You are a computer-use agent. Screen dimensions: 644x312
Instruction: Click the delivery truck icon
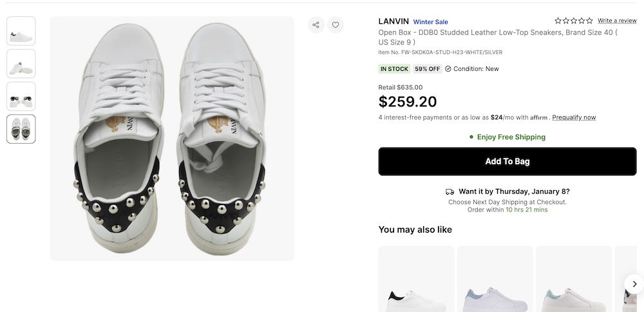pos(450,191)
